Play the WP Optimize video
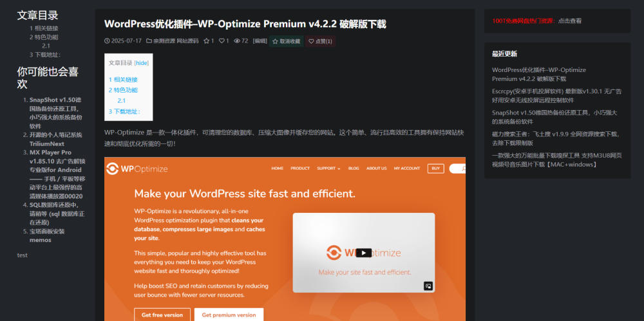 [363, 253]
